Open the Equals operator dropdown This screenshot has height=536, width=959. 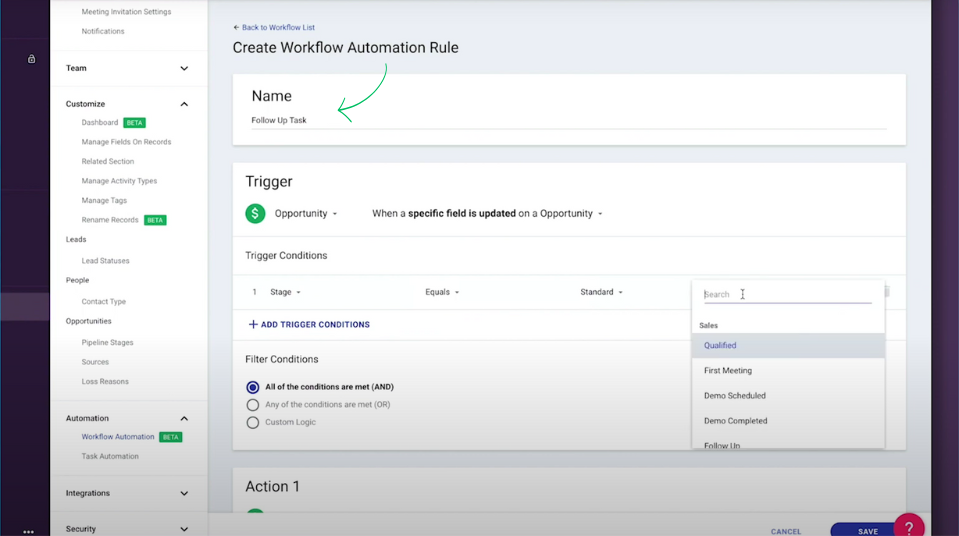click(x=442, y=292)
